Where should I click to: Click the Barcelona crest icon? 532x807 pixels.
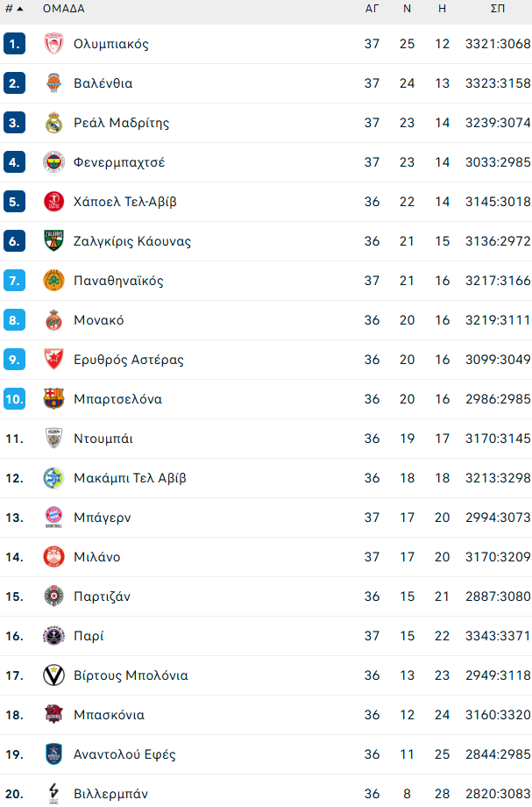tap(53, 399)
